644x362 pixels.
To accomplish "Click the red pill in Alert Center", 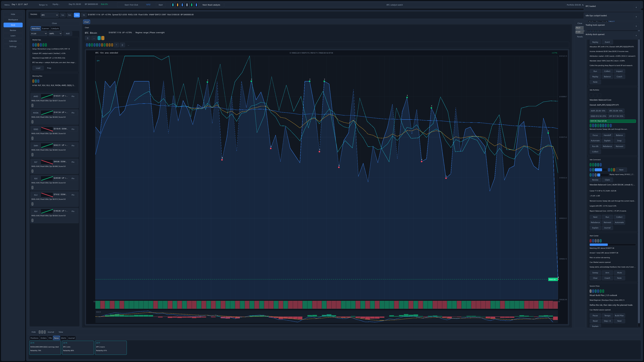I will pos(591,241).
